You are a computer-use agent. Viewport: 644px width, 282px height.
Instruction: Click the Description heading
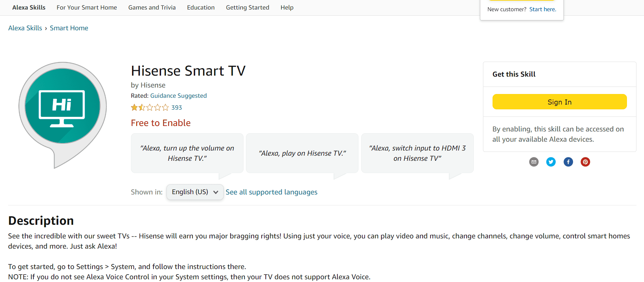[x=41, y=221]
